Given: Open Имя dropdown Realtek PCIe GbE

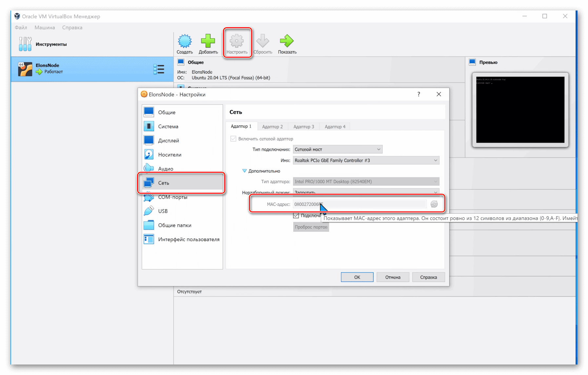Looking at the screenshot, I should [366, 160].
